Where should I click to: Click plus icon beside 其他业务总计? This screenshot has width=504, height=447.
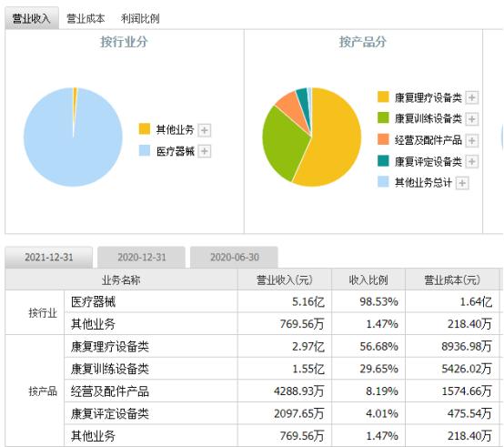pyautogui.click(x=462, y=183)
